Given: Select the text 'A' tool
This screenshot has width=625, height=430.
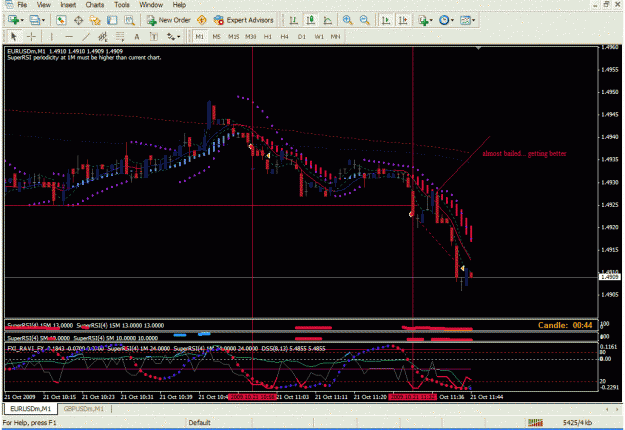Looking at the screenshot, I should pos(137,37).
